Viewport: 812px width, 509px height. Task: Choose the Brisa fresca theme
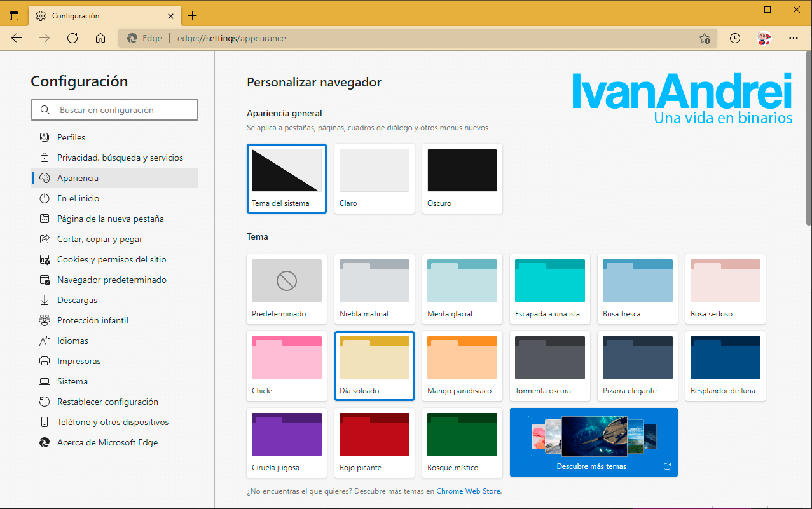(x=638, y=289)
